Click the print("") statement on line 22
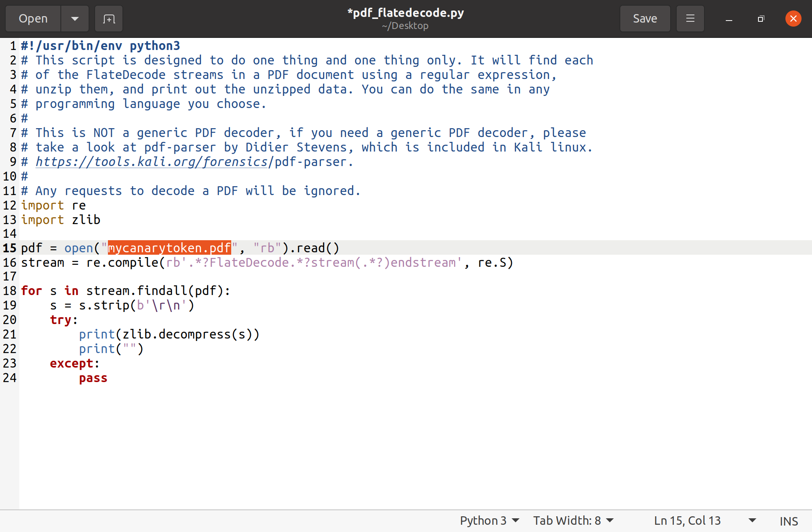The image size is (812, 532). pos(111,349)
